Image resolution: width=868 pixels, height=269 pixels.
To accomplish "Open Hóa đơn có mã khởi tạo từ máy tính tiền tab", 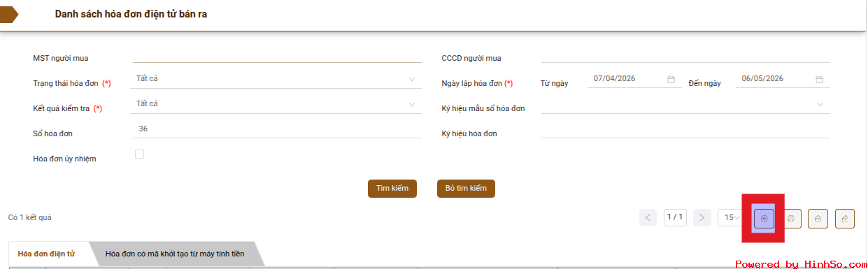I will coord(175,254).
